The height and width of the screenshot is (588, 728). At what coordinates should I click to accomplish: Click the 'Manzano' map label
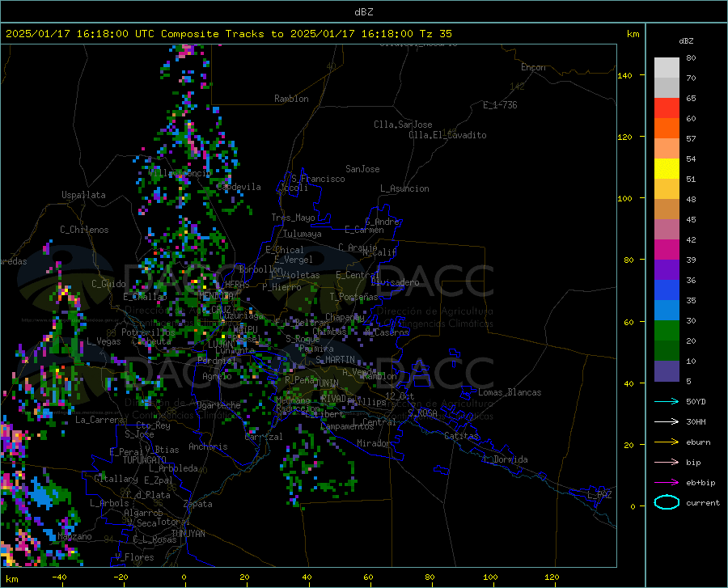click(x=74, y=536)
